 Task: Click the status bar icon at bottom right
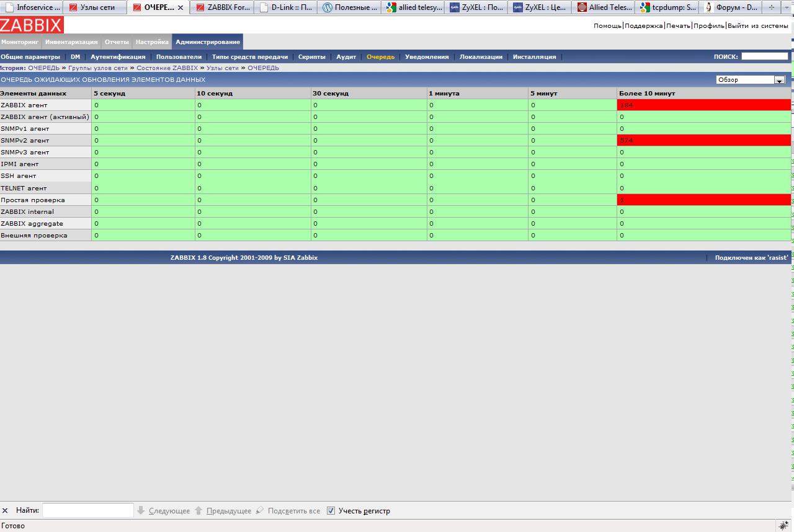click(785, 526)
